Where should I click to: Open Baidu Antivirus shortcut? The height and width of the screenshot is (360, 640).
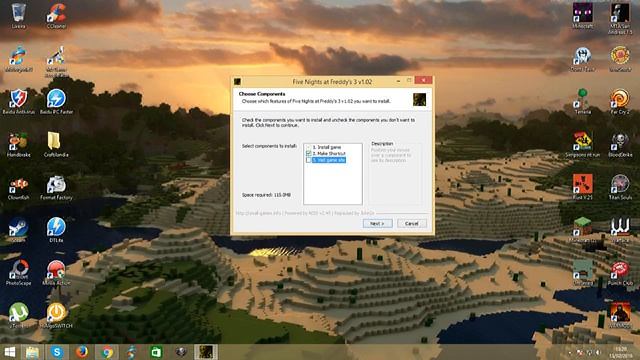18,101
